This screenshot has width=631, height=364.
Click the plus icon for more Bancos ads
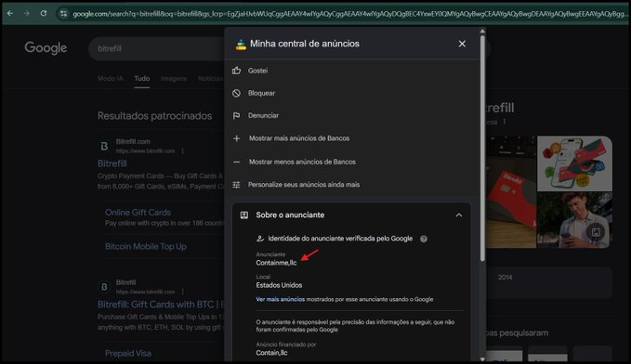point(237,138)
